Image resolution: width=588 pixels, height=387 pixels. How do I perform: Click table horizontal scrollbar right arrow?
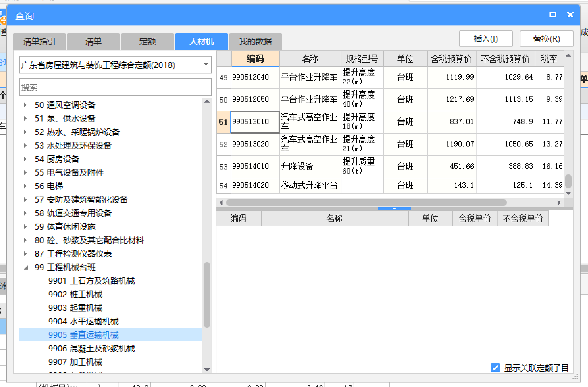559,203
